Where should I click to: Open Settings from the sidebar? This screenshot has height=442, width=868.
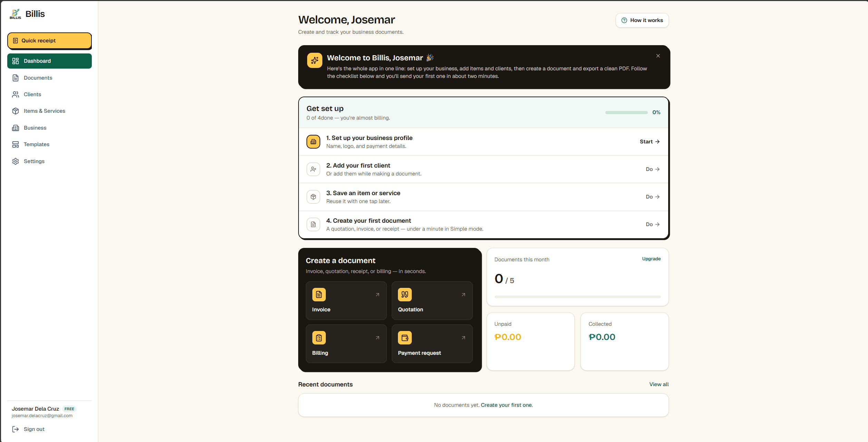click(x=49, y=161)
